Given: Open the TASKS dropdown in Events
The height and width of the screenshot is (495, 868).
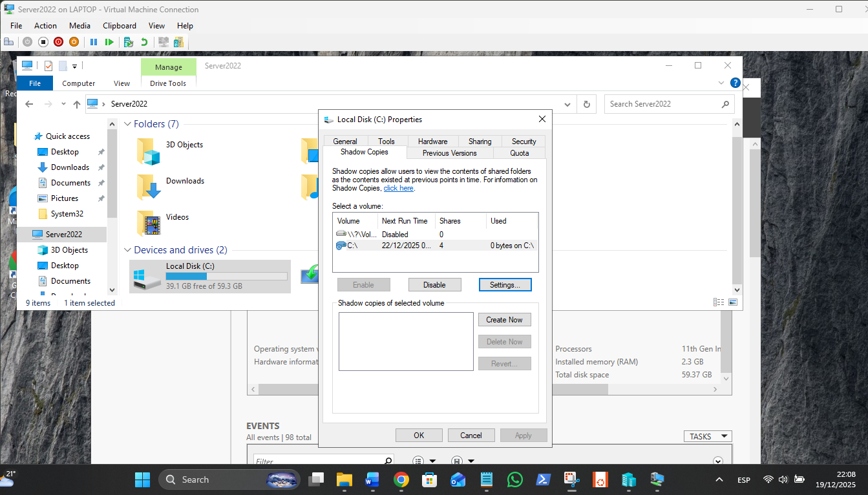Looking at the screenshot, I should (707, 437).
